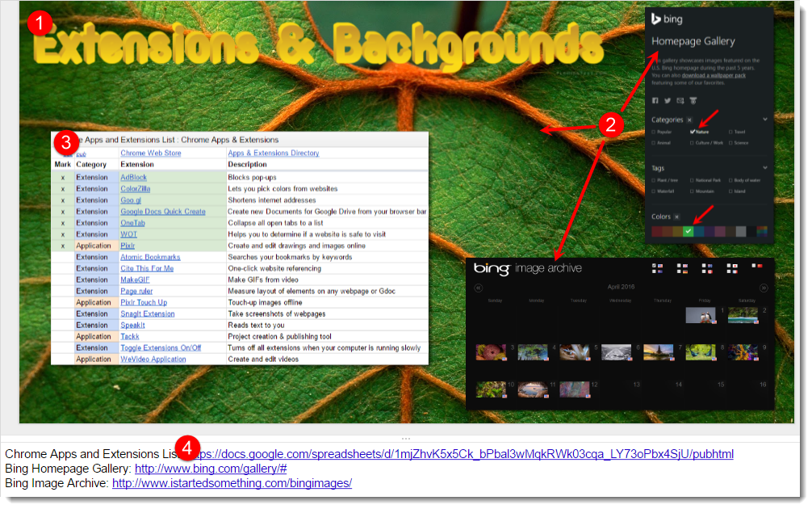Open the SnagIt Extension link
The height and width of the screenshot is (509, 812).
point(148,314)
